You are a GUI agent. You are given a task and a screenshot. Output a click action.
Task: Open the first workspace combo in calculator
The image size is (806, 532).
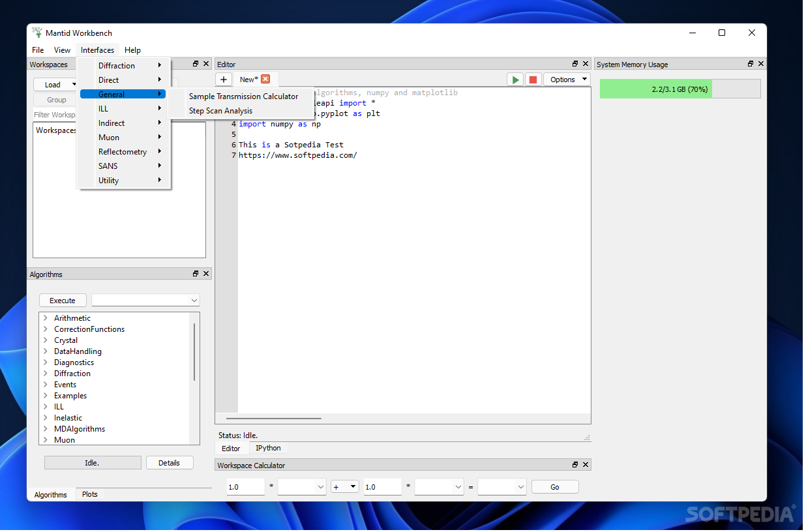click(302, 487)
